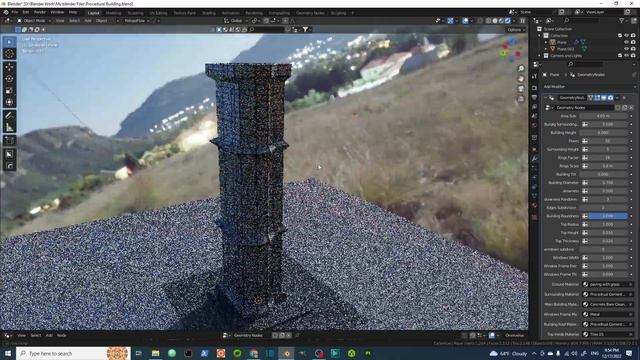Toggle visibility eye for Collection

click(x=627, y=36)
